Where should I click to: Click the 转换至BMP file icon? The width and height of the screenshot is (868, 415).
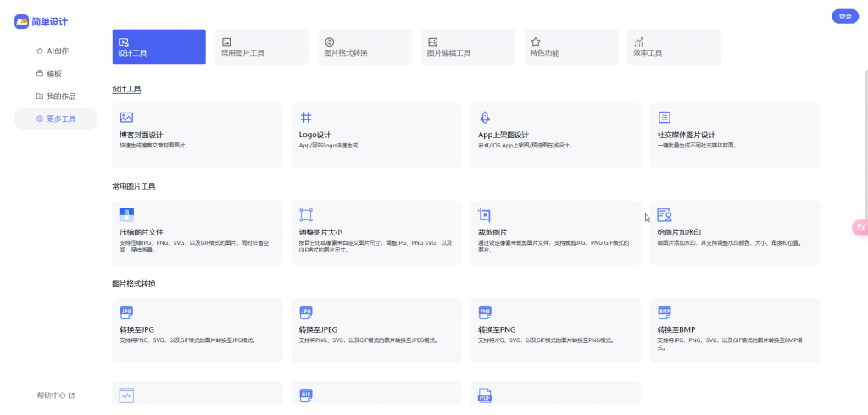pos(665,312)
